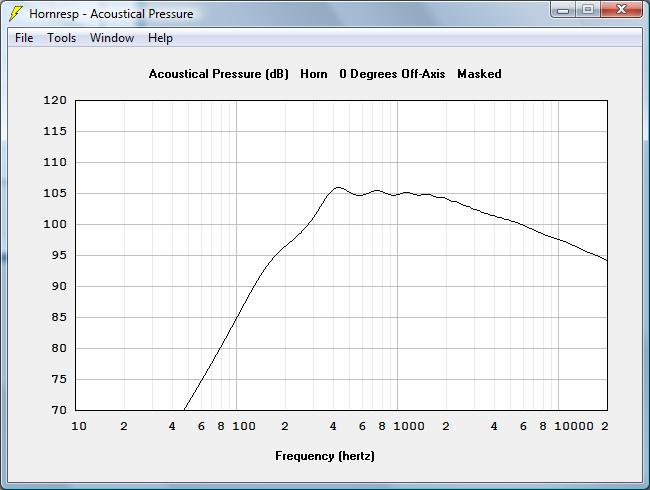This screenshot has height=490, width=650.
Task: Open the Window menu
Action: 112,38
